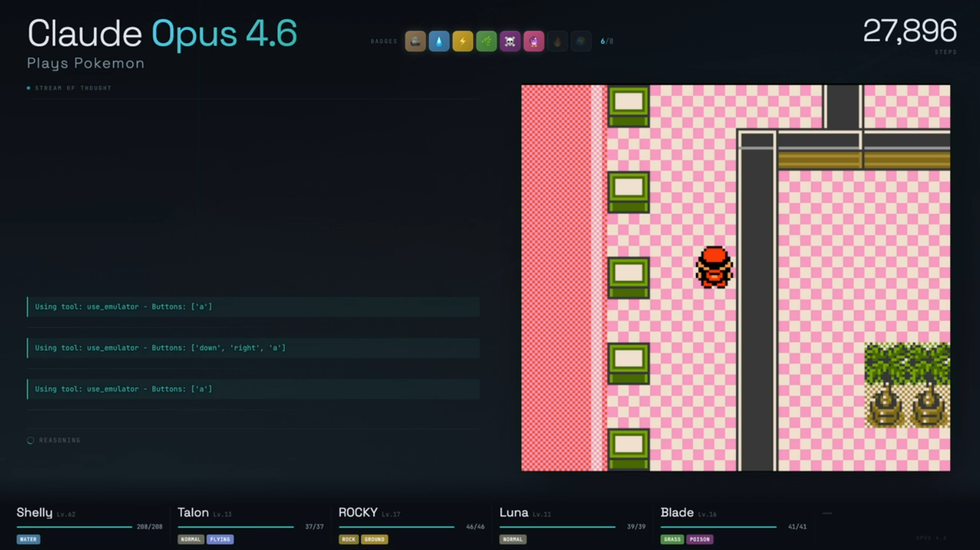This screenshot has width=980, height=550.
Task: Select the log entry with Buttons down, right, a
Action: coord(253,348)
